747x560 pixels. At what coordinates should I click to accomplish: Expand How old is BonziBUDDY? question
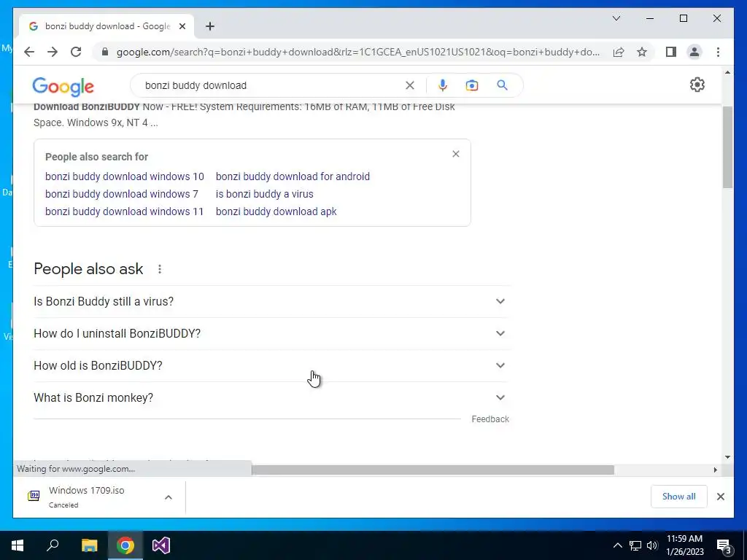271,366
